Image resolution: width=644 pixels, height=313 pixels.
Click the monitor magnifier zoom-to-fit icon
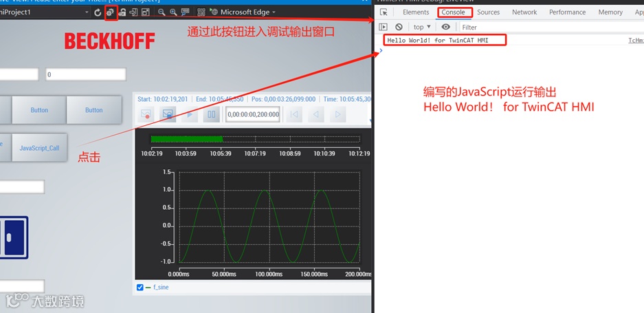[x=186, y=12]
